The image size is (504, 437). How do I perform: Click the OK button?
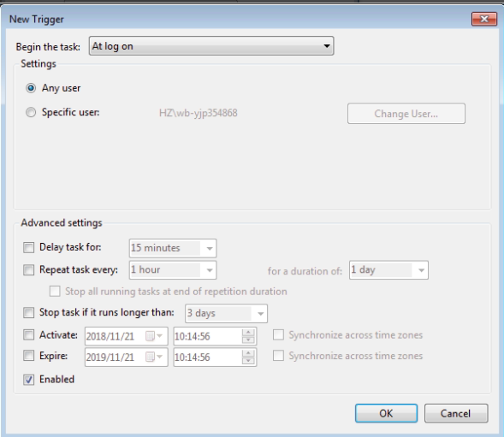point(386,413)
